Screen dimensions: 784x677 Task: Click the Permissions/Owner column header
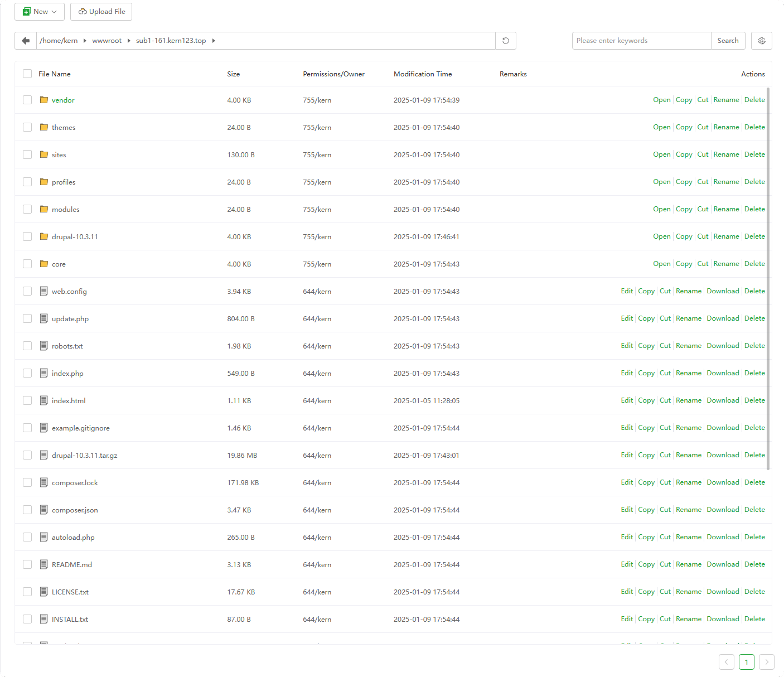coord(333,74)
